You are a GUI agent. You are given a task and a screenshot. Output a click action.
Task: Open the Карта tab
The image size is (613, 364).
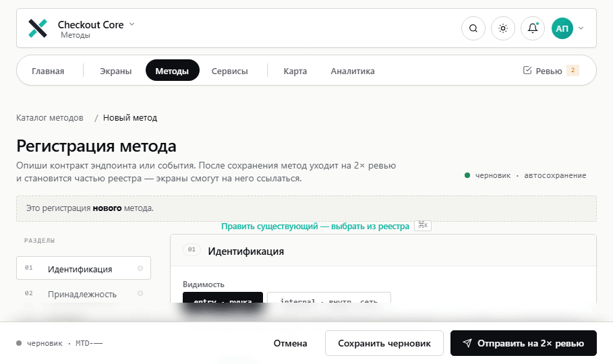click(295, 71)
